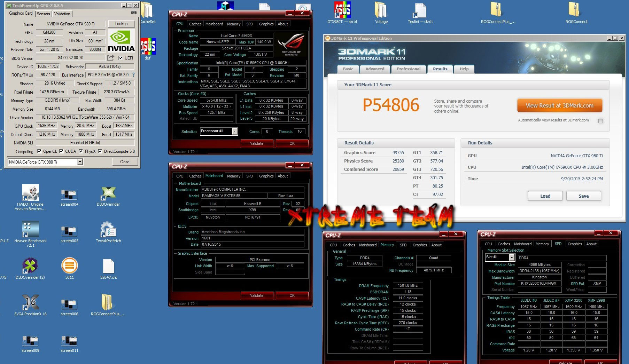629x364 pixels.
Task: Click the Lookup button in GPU-Z
Action: [x=121, y=24]
